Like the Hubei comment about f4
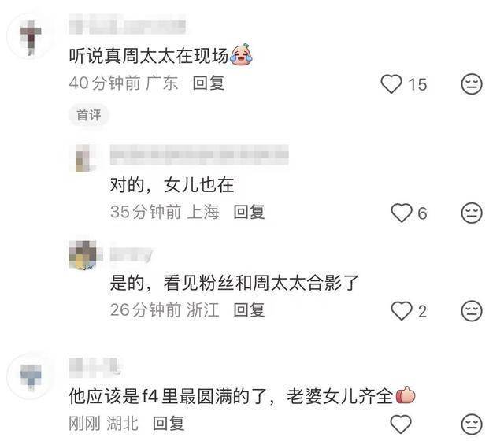504x441 pixels. [401, 424]
